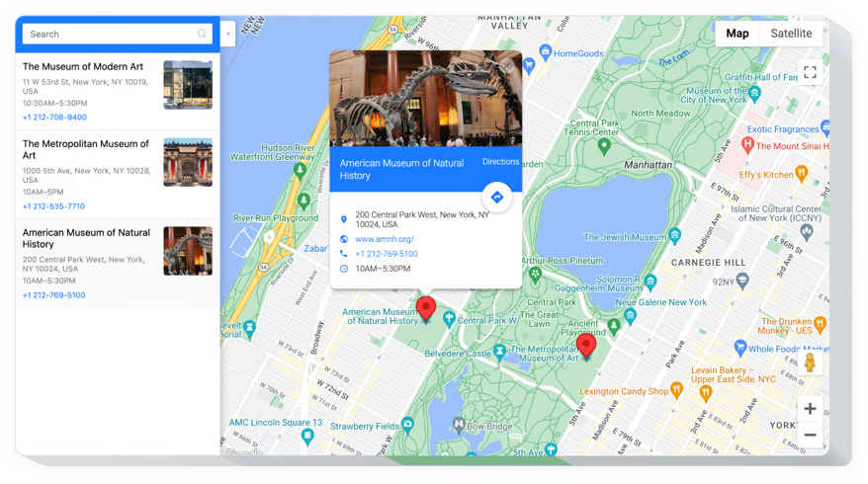Zoom in with the plus button
Image resolution: width=868 pixels, height=484 pixels.
pyautogui.click(x=810, y=409)
